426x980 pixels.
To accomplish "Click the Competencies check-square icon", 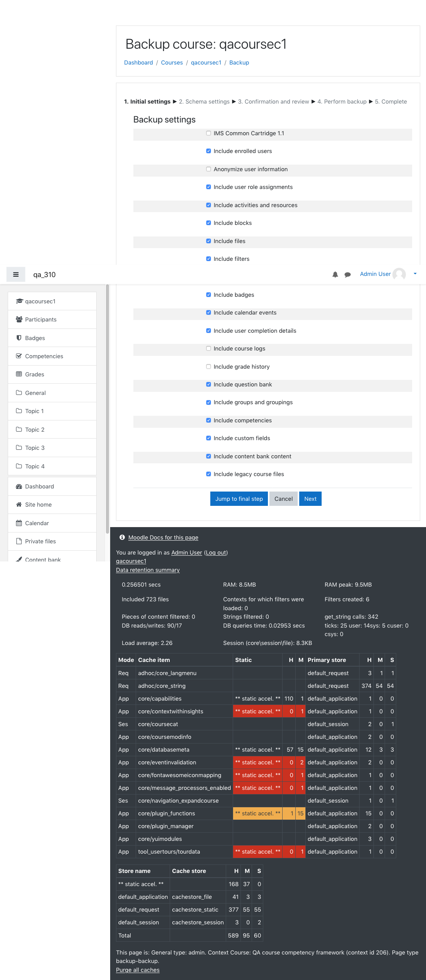I will click(x=19, y=356).
